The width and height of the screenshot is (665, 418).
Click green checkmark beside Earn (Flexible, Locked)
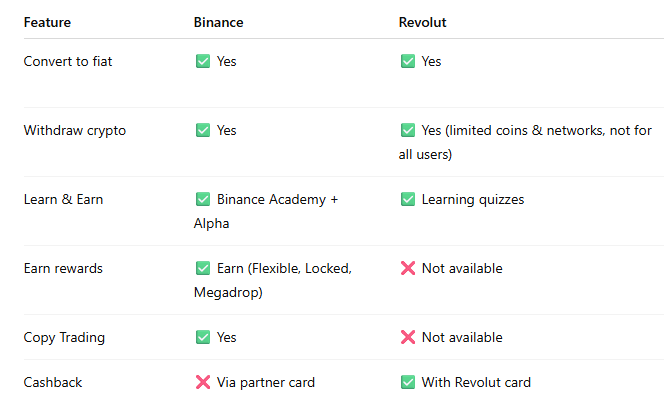tap(203, 269)
